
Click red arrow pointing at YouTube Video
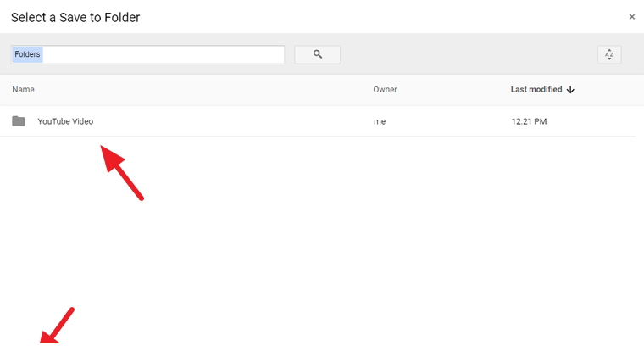(122, 172)
